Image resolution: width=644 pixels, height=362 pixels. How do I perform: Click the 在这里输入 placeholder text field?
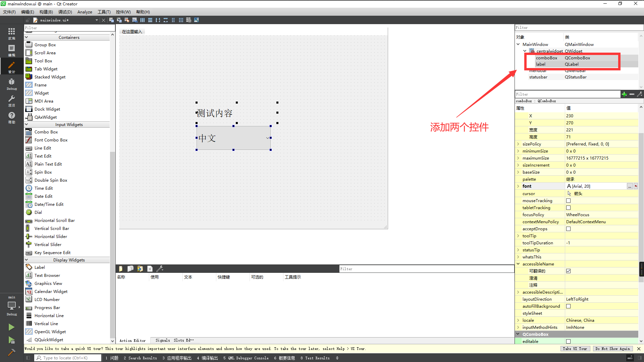tap(132, 32)
